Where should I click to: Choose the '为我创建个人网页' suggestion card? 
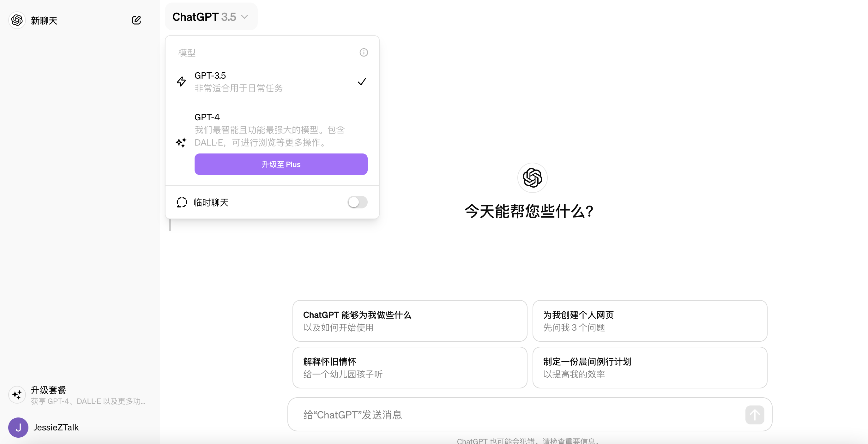pyautogui.click(x=650, y=321)
